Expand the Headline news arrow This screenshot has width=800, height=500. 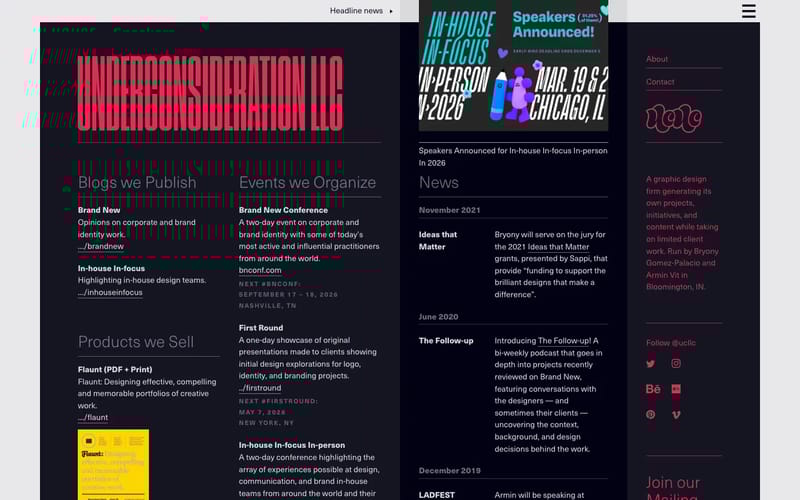pos(391,11)
